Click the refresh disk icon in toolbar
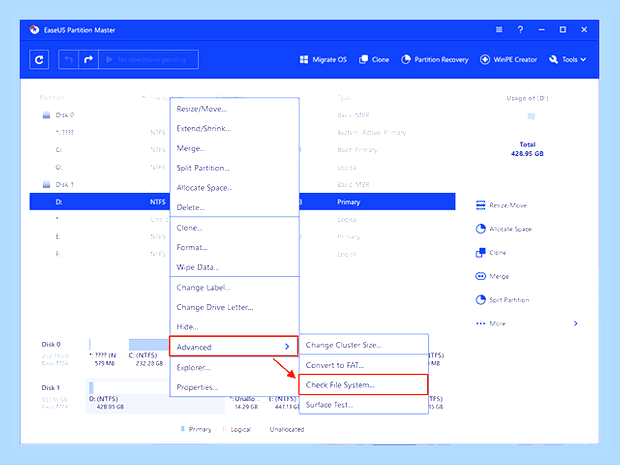The image size is (620, 465). (x=39, y=60)
